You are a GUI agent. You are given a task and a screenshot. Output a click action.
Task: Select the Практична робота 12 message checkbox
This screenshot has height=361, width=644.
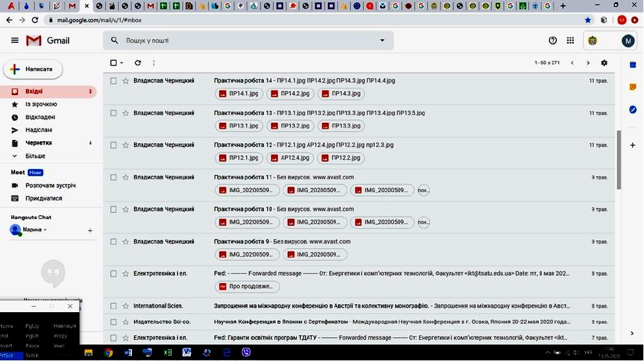tap(113, 145)
